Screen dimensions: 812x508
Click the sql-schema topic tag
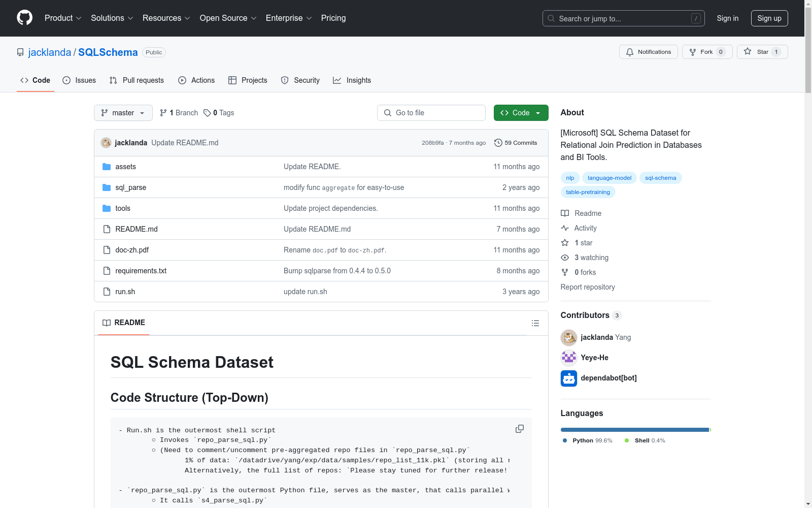click(661, 178)
